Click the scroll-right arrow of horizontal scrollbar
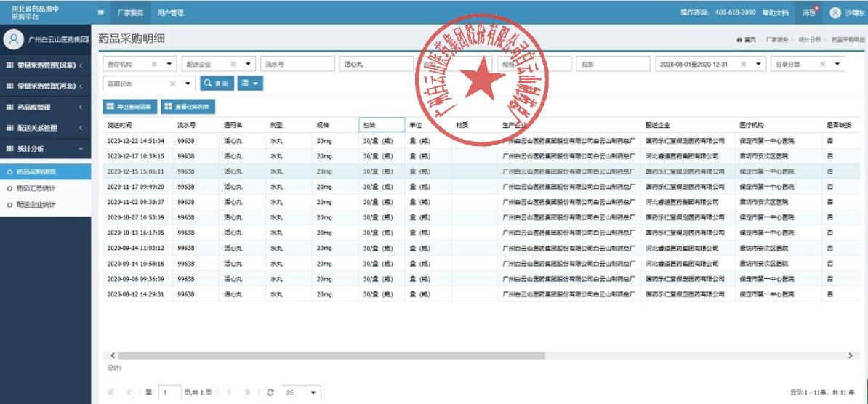 851,355
